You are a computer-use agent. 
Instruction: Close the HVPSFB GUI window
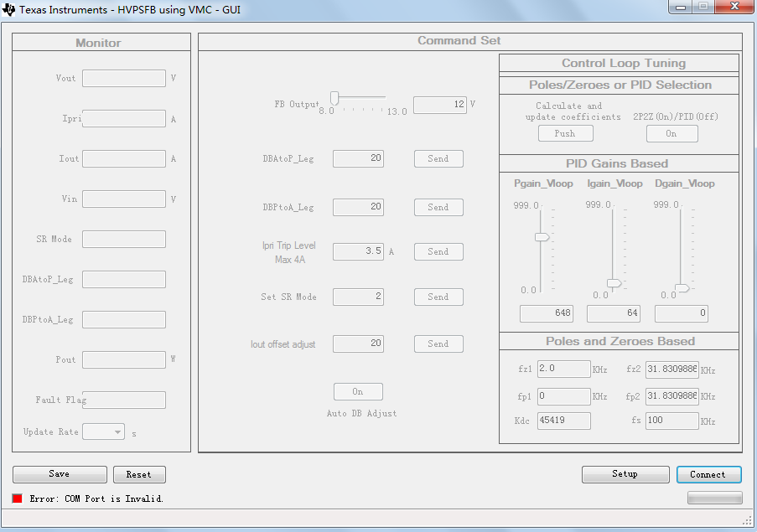735,6
